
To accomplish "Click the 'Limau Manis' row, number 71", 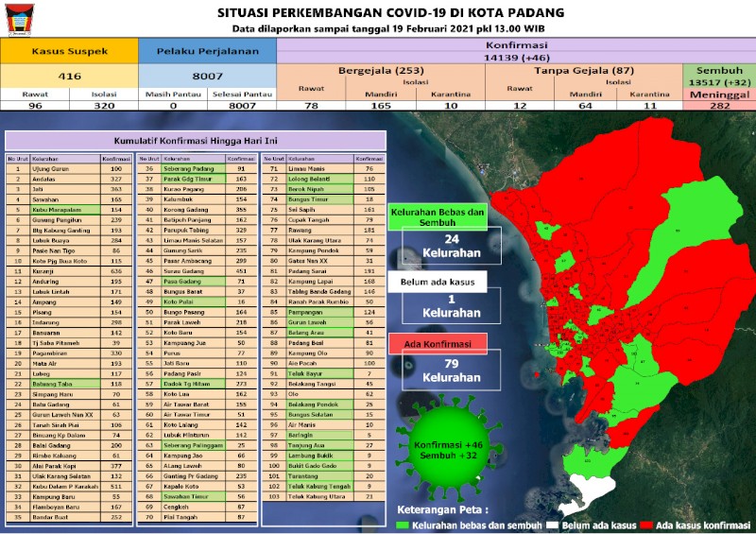I will click(323, 169).
